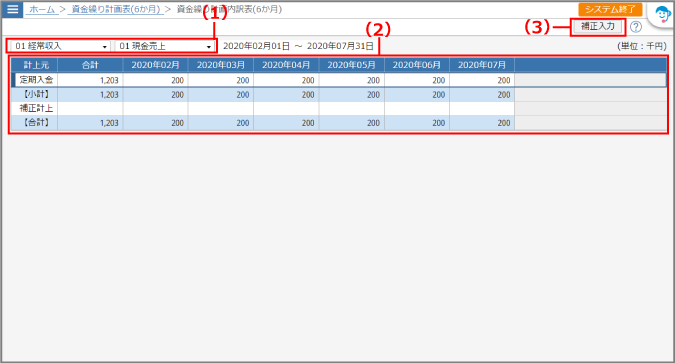Click the 計上元 column header
The image size is (675, 363).
pos(36,65)
